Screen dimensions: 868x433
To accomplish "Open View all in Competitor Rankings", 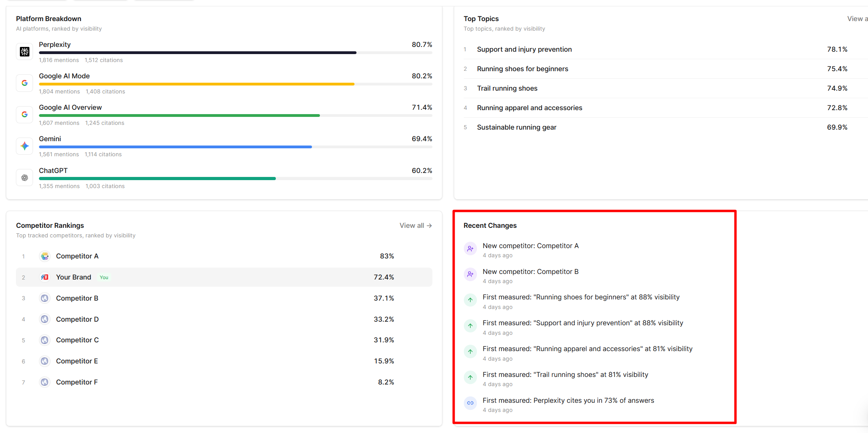I will [416, 225].
